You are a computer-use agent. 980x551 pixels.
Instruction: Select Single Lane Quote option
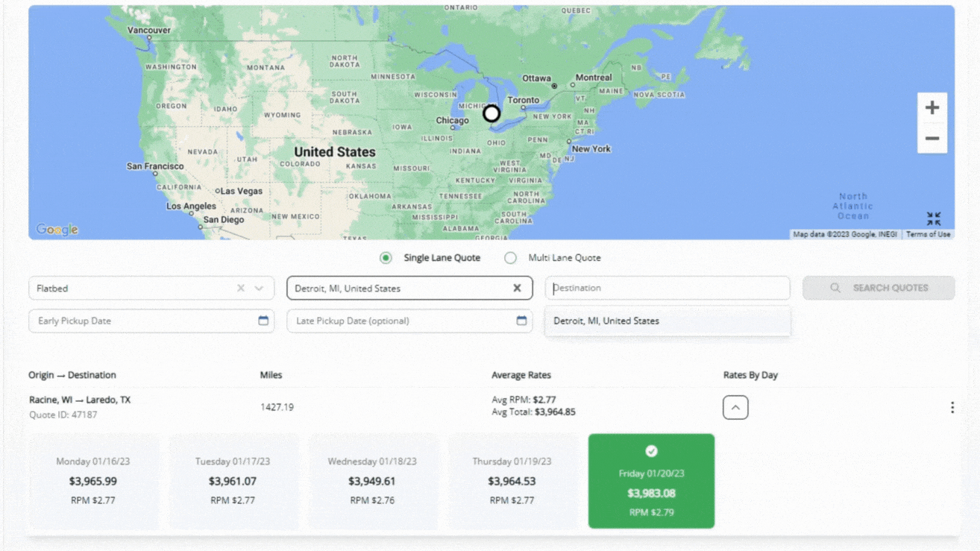coord(386,258)
